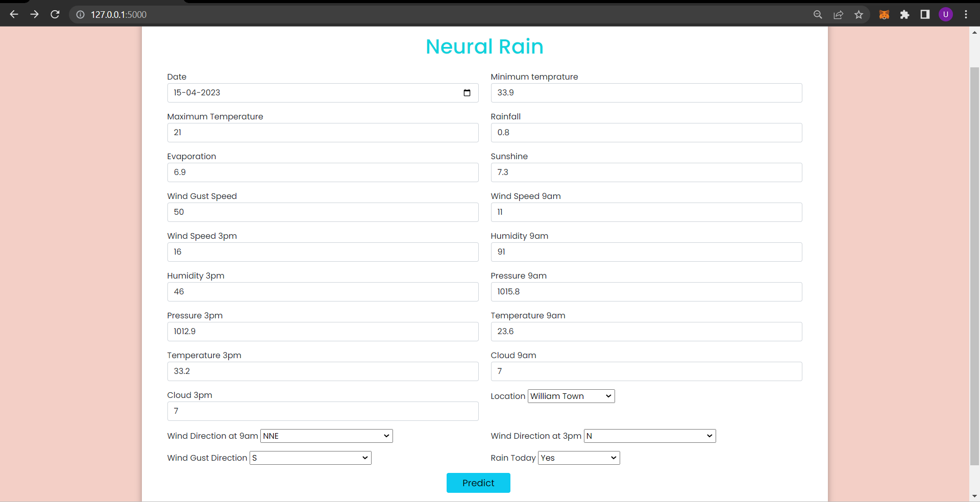This screenshot has height=502, width=980.
Task: Open the Extensions puzzle icon
Action: point(904,15)
